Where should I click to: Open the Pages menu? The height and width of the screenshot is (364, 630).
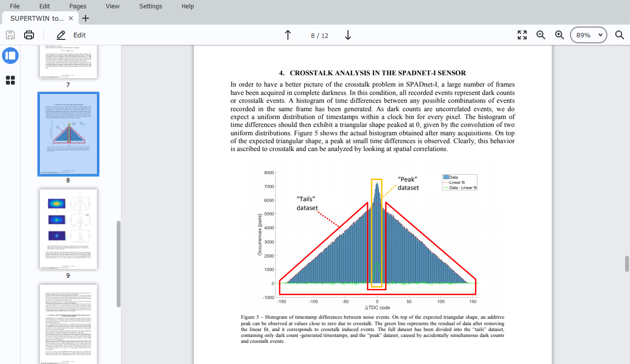point(78,6)
